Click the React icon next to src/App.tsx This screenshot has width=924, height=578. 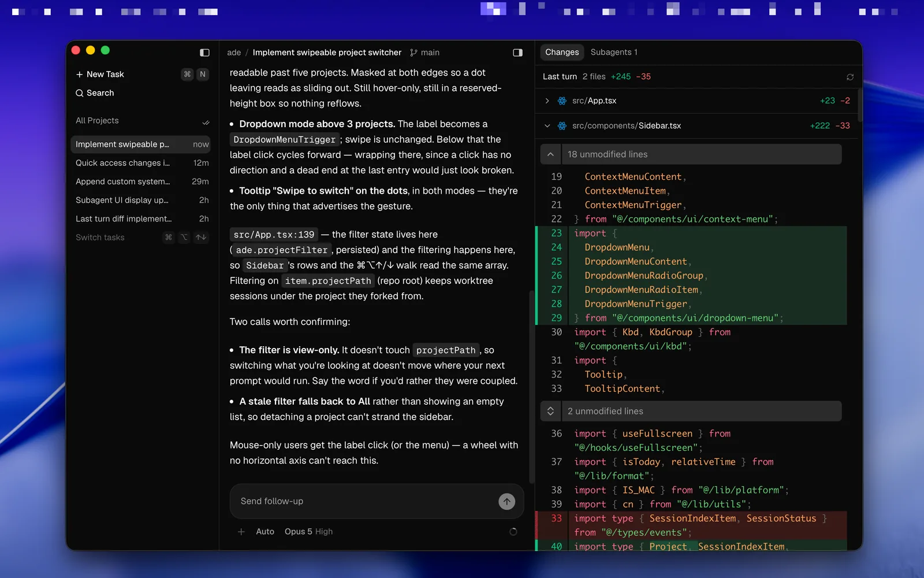point(562,101)
